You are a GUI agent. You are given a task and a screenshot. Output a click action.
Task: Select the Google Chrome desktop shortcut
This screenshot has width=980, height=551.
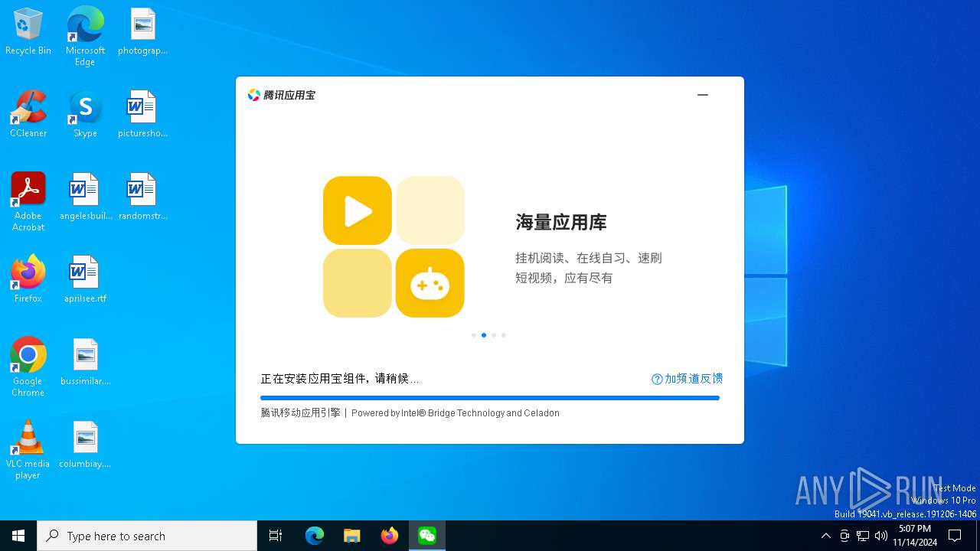(28, 367)
